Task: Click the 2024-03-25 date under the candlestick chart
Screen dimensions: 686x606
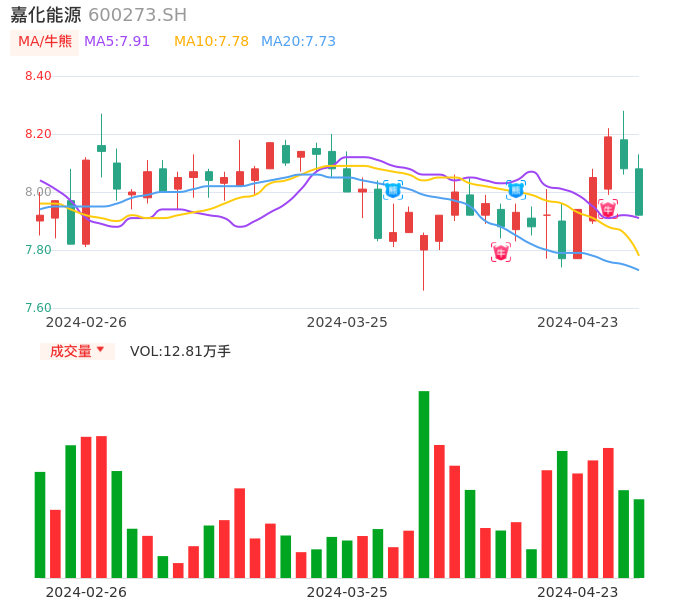Action: point(346,322)
